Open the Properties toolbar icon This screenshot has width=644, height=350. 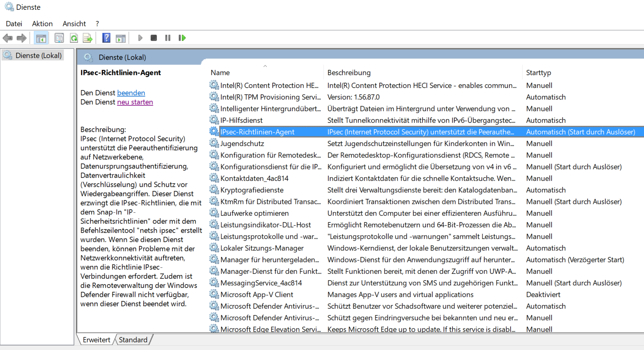click(59, 38)
